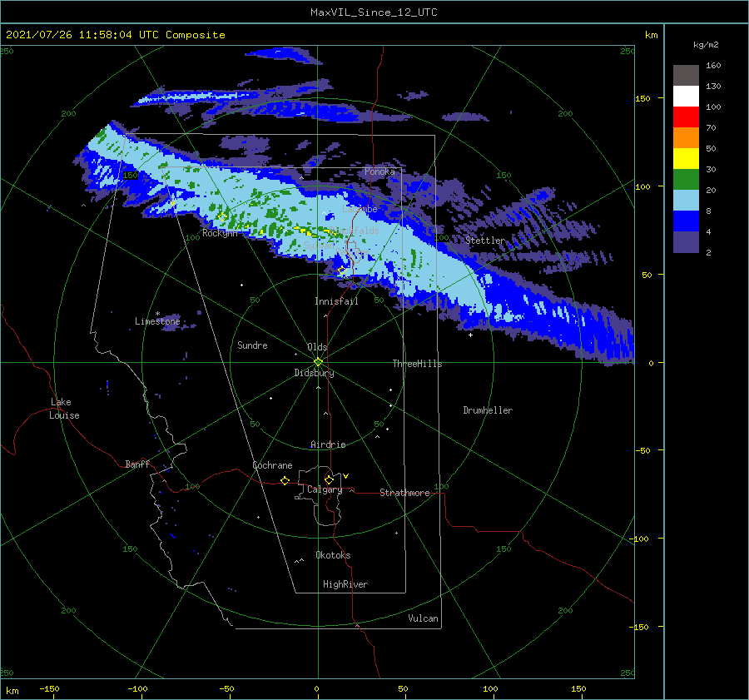Click the Lake Louise label
Viewport: 749px width, 700px height.
click(64, 409)
